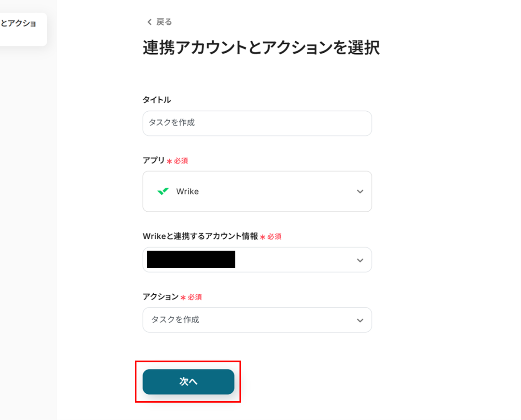
Task: Select the Wrike app name text
Action: coord(187,191)
